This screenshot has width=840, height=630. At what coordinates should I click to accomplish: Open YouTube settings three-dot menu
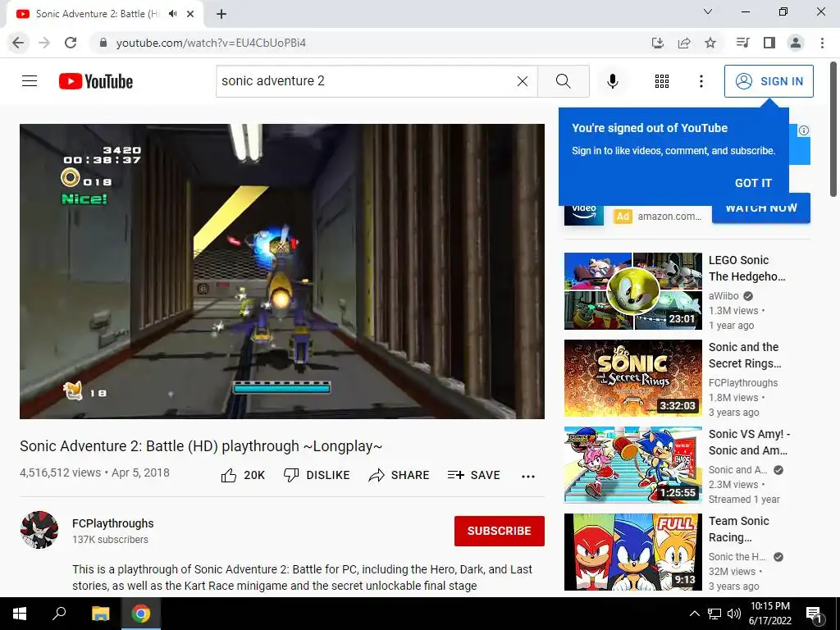[701, 81]
